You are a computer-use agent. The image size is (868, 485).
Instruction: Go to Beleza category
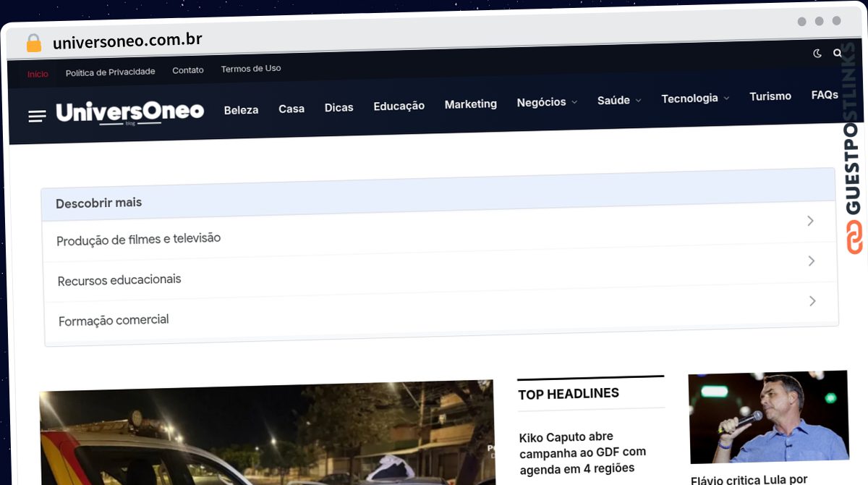pyautogui.click(x=241, y=110)
